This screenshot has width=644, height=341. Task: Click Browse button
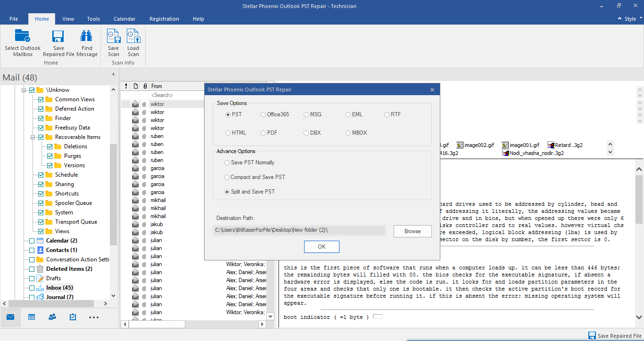pyautogui.click(x=413, y=231)
